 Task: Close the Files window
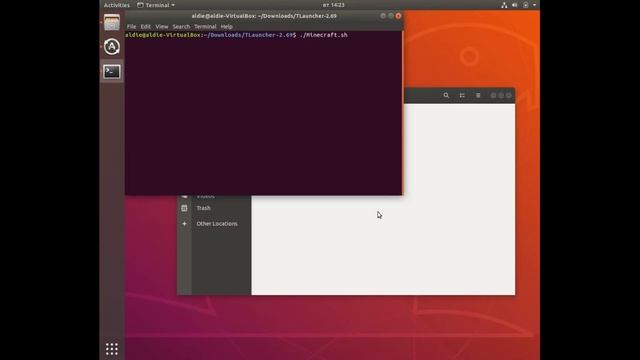coord(509,95)
